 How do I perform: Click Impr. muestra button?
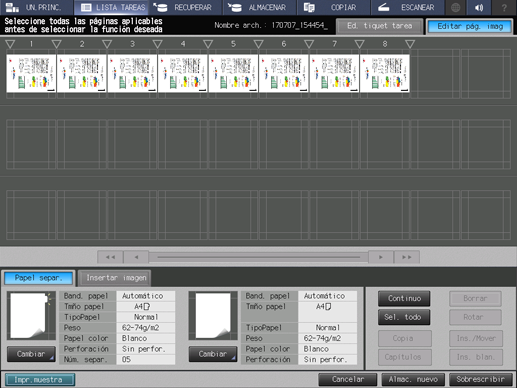pyautogui.click(x=40, y=379)
